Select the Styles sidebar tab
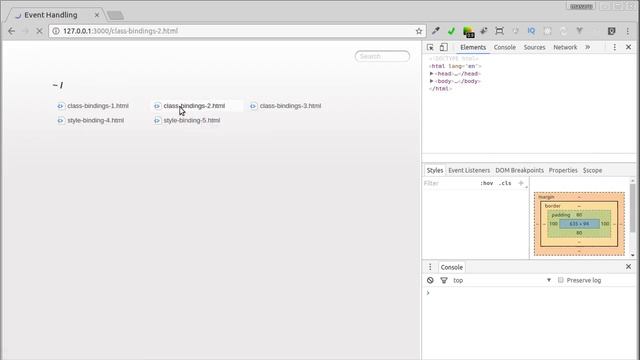 [x=435, y=170]
